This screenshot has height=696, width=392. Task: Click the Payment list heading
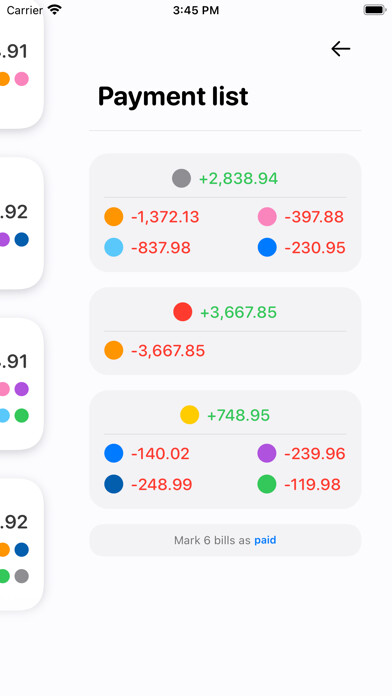pyautogui.click(x=173, y=96)
